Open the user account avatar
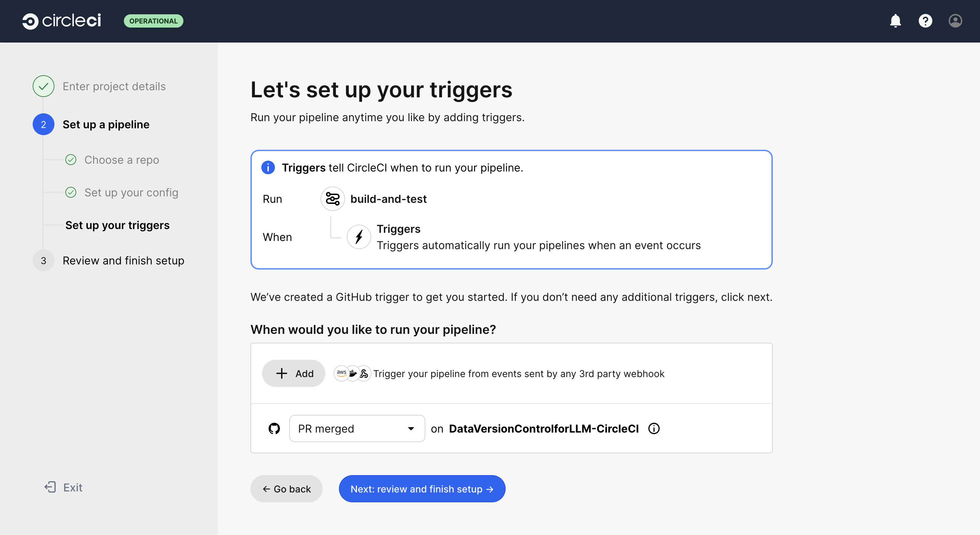Viewport: 980px width, 535px height. click(955, 21)
